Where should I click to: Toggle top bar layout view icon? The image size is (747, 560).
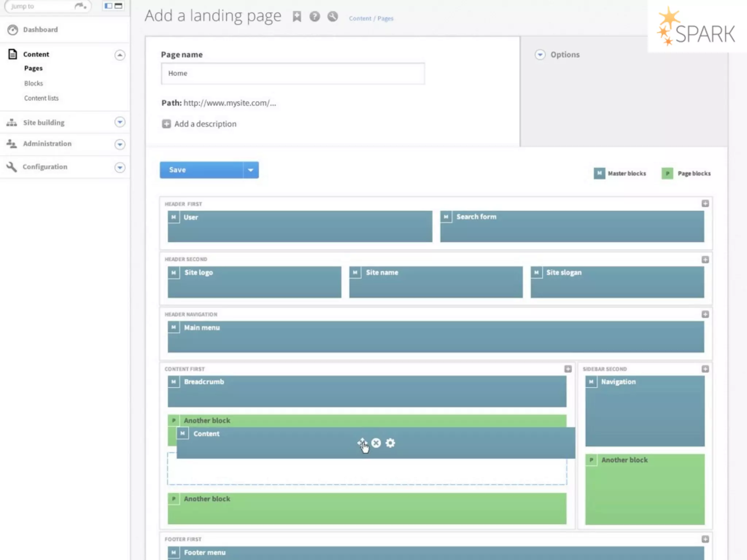[x=119, y=6]
